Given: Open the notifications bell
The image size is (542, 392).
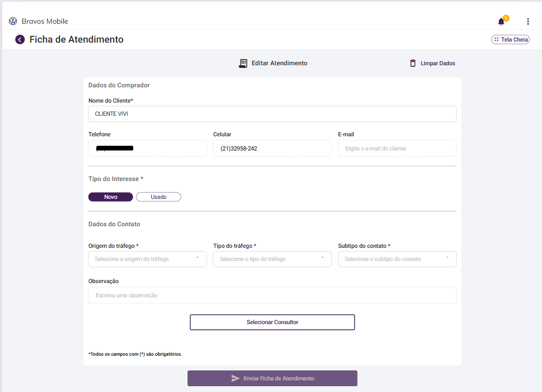Looking at the screenshot, I should [x=501, y=22].
